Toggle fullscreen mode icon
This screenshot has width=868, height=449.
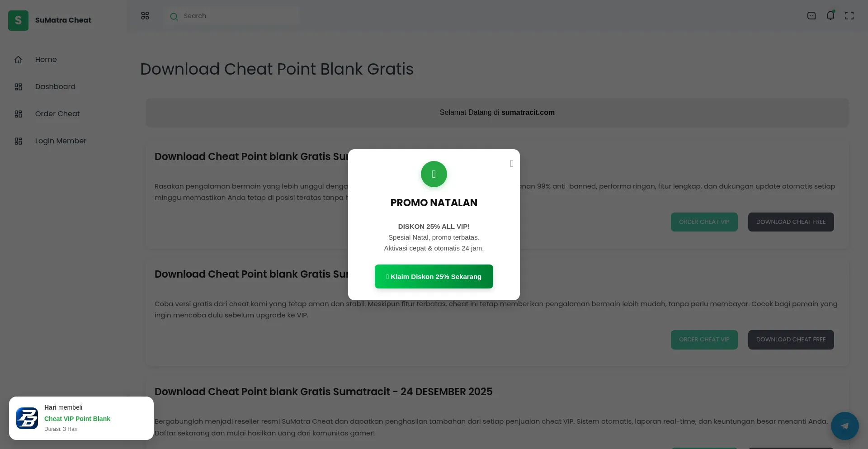click(849, 16)
